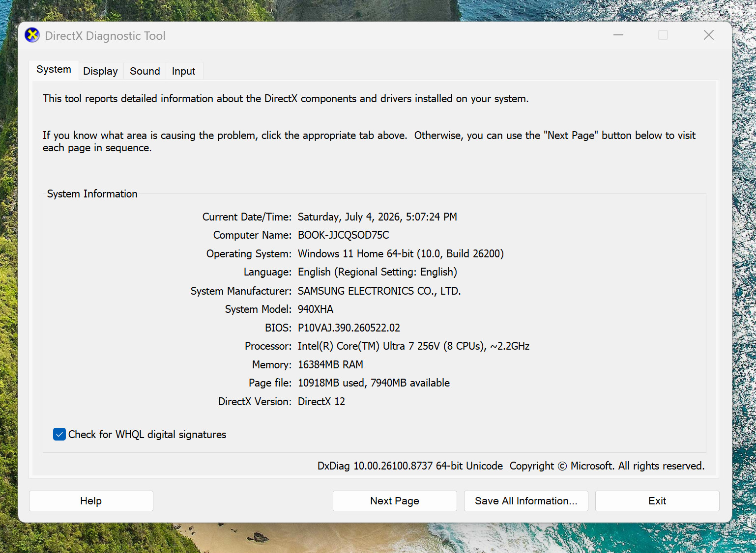Uncheck Check for WHQL digital signatures
Screen dimensions: 756x553
[59, 434]
